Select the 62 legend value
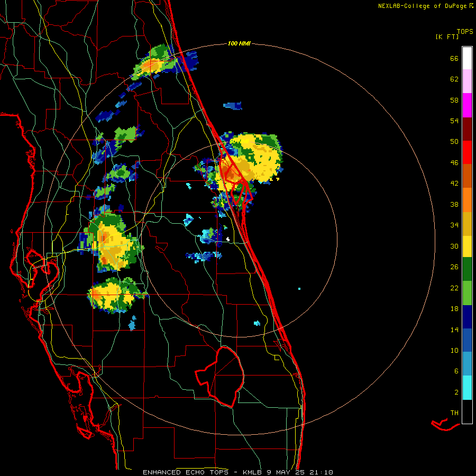 click(454, 79)
